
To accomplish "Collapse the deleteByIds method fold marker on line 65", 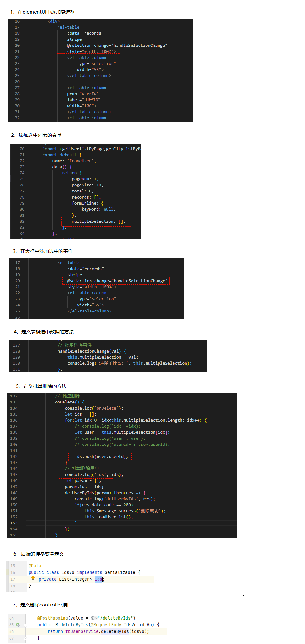I will coord(25,625).
